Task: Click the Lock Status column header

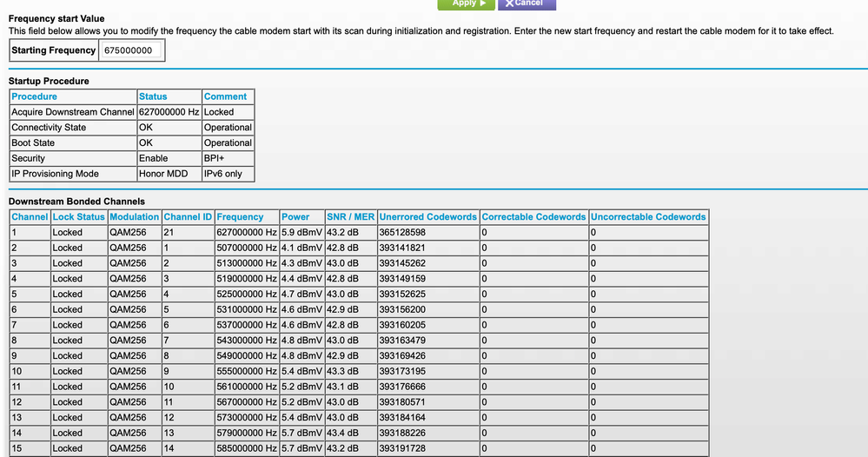Action: click(x=78, y=217)
